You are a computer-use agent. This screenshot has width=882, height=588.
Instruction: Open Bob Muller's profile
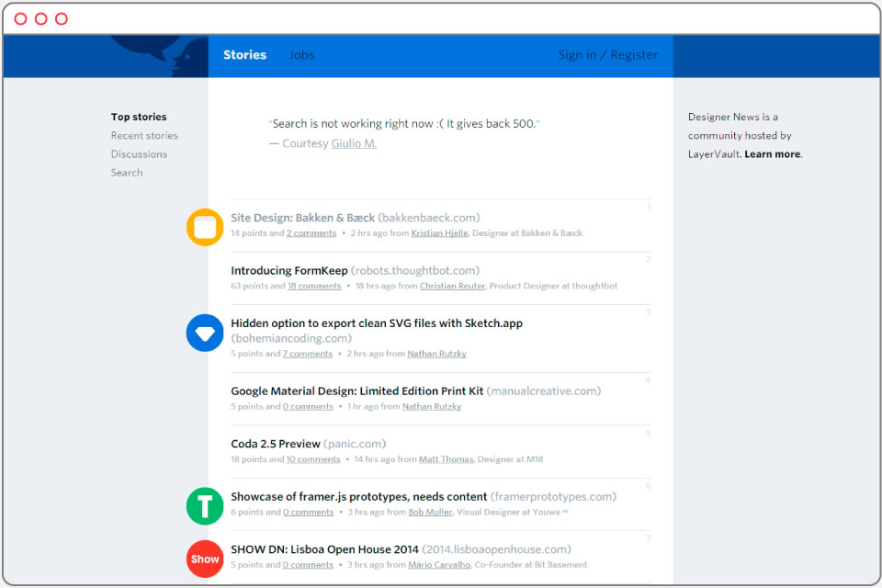[x=430, y=512]
